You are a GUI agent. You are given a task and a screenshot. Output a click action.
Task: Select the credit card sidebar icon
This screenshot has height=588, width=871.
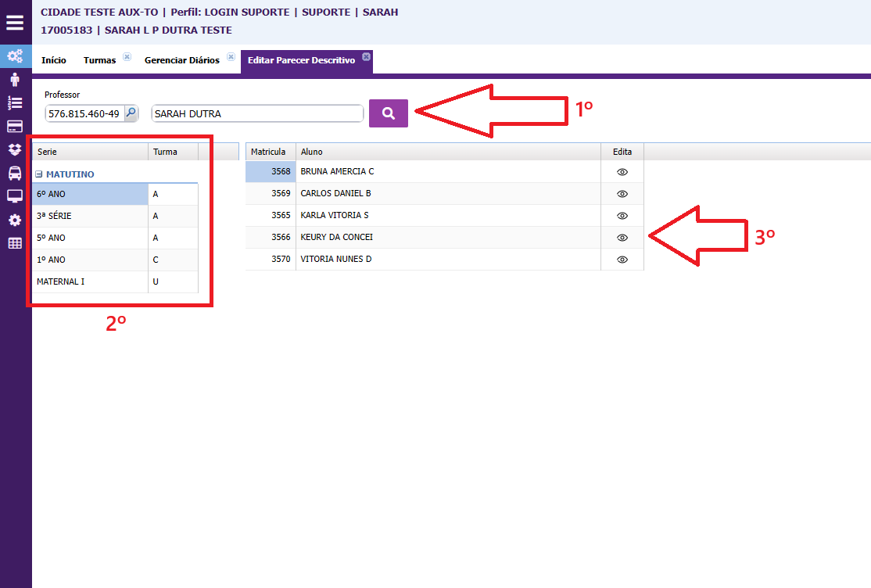(15, 126)
